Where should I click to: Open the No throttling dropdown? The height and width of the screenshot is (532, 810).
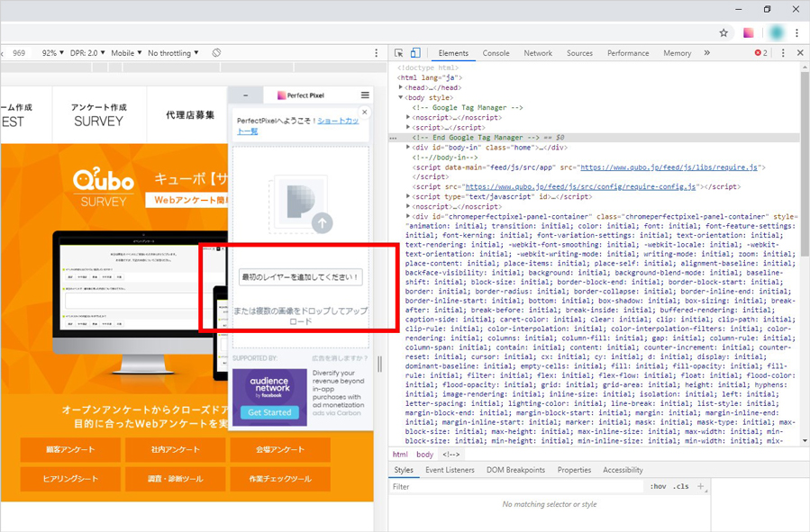pos(173,52)
